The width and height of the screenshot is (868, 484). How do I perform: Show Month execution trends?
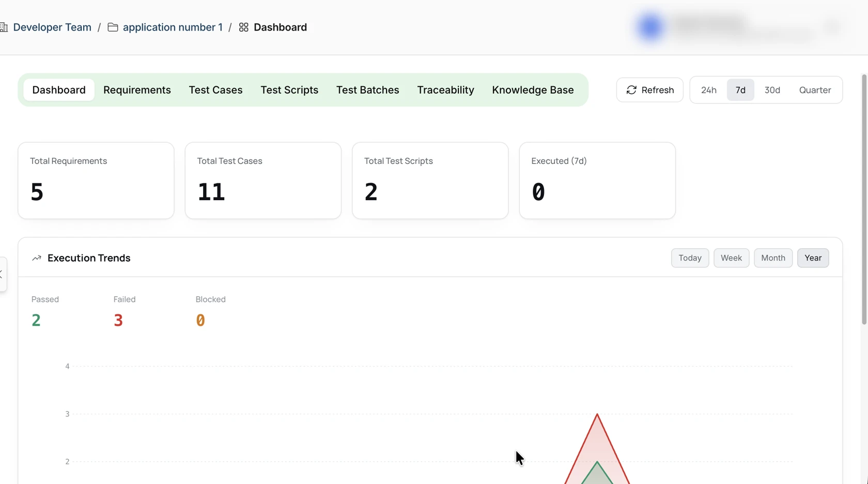[773, 258]
